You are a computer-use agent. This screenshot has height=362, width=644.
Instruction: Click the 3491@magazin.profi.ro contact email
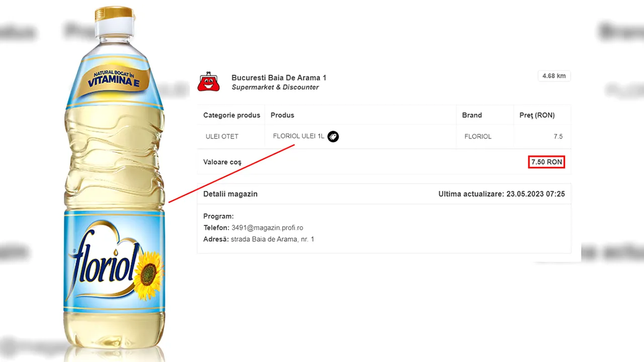(x=267, y=228)
